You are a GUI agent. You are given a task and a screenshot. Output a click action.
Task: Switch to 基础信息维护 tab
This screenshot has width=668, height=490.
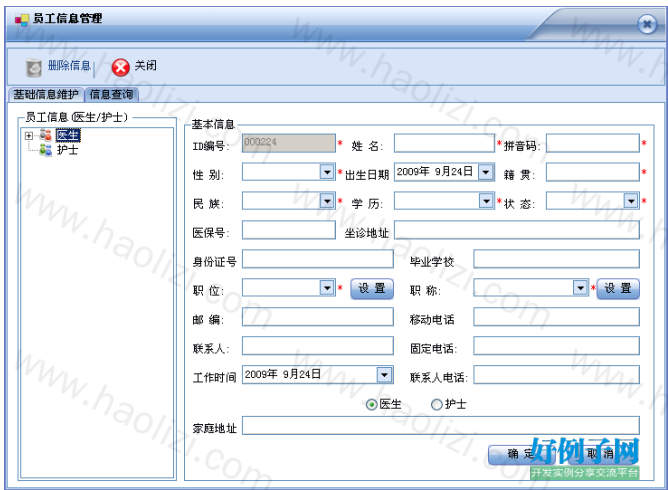46,95
